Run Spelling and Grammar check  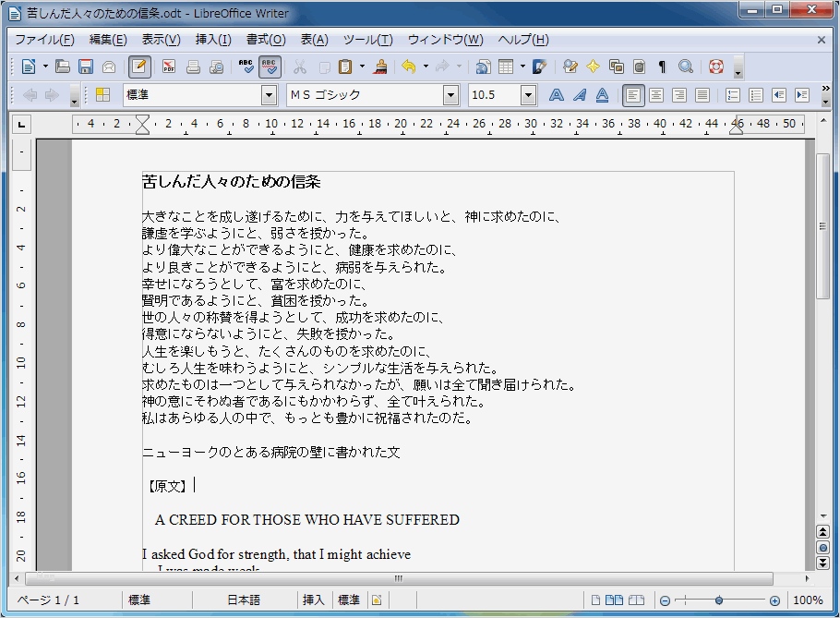tap(246, 67)
